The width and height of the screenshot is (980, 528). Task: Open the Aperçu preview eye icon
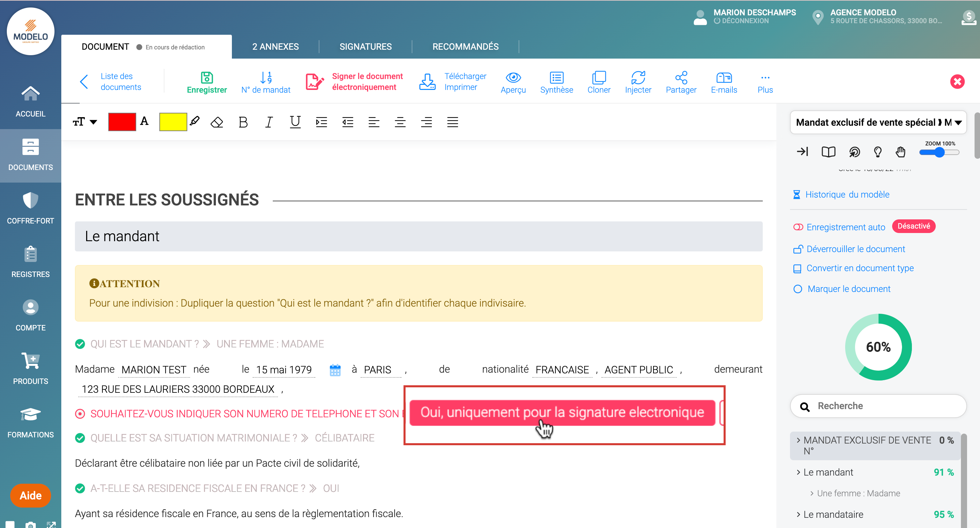click(x=513, y=78)
